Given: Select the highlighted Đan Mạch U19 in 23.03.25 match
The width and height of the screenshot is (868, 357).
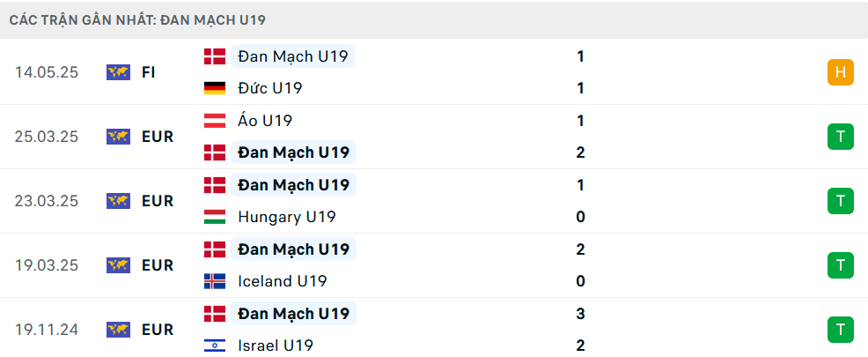Looking at the screenshot, I should [293, 184].
